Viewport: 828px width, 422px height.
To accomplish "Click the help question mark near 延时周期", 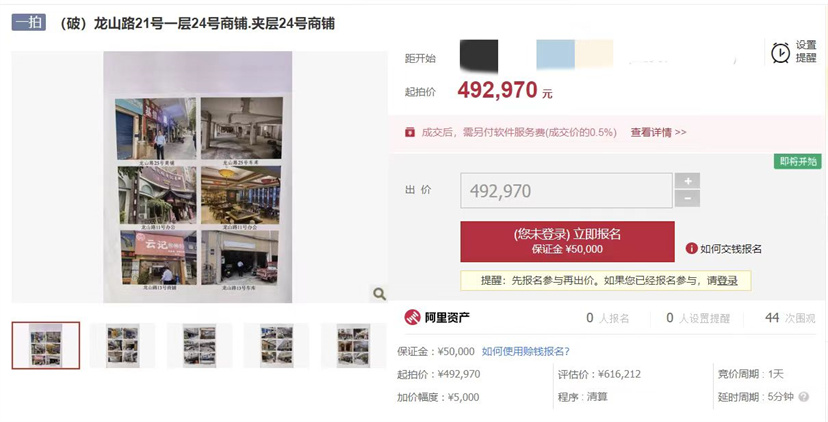I will coord(804,397).
